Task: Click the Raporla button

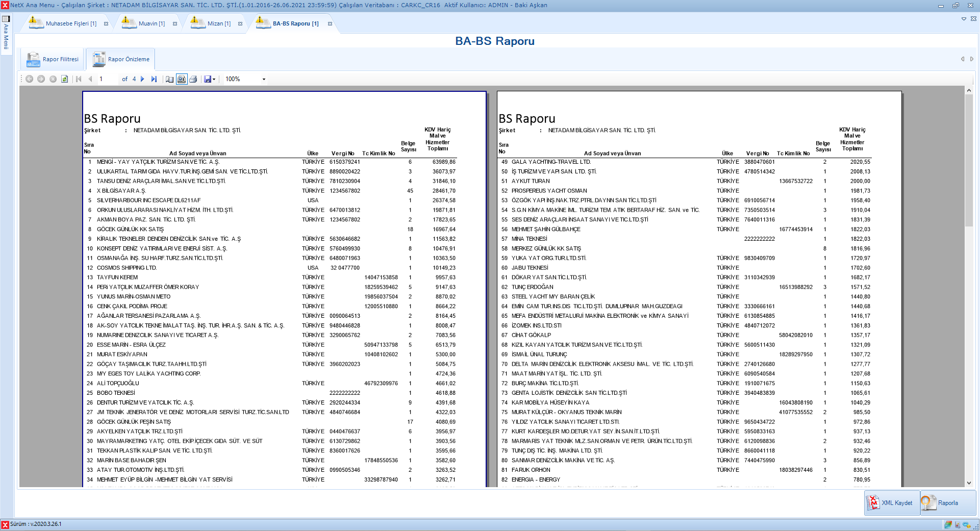Action: (x=948, y=503)
